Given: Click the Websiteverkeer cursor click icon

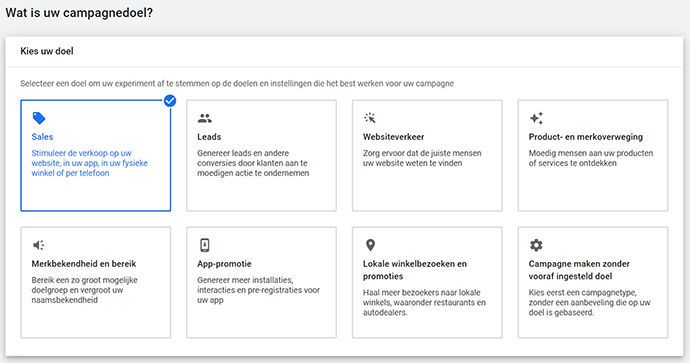Looking at the screenshot, I should (370, 118).
